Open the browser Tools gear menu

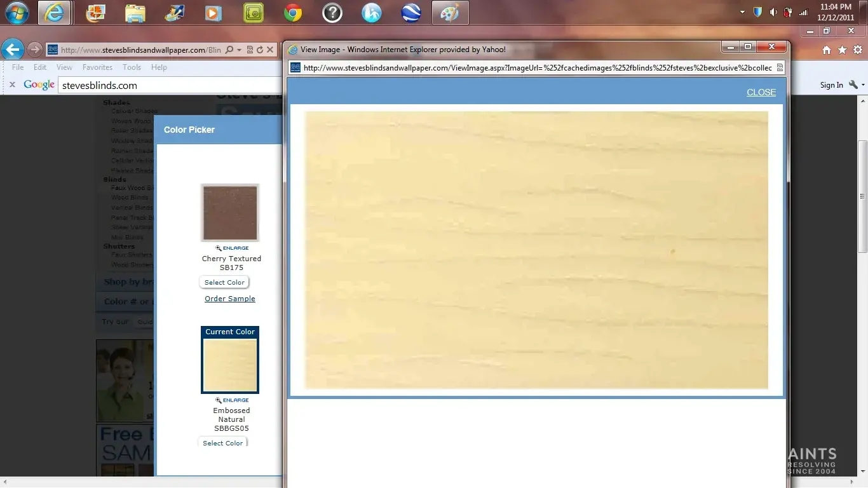click(858, 50)
